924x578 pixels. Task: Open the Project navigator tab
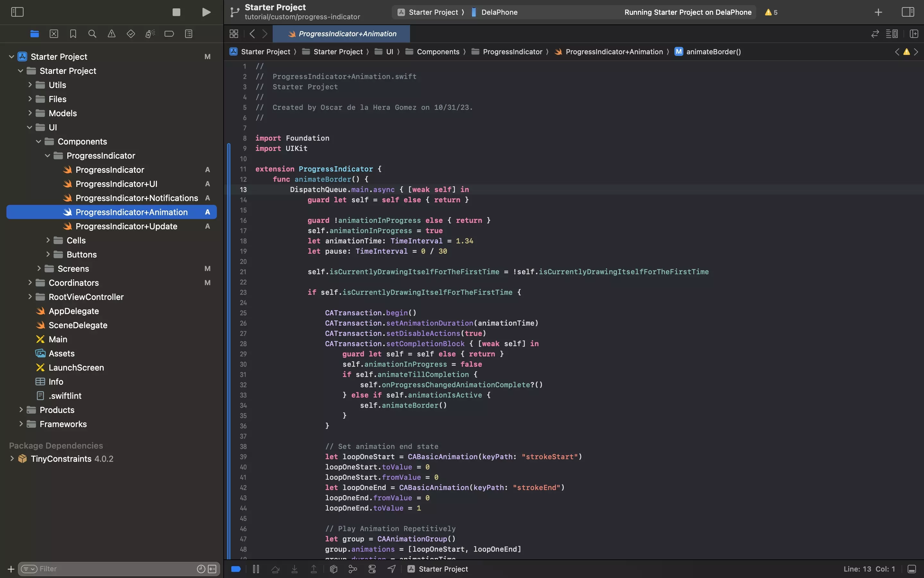tap(34, 34)
